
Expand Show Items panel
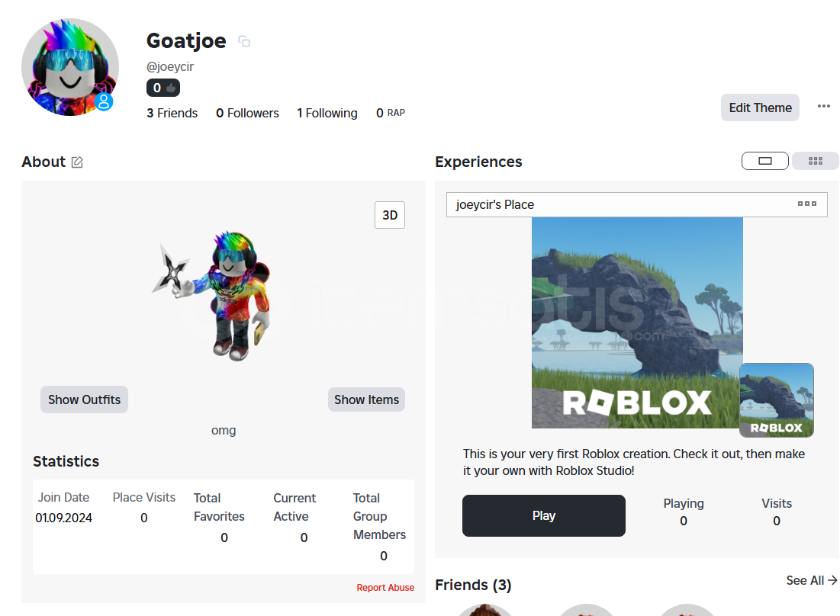366,399
